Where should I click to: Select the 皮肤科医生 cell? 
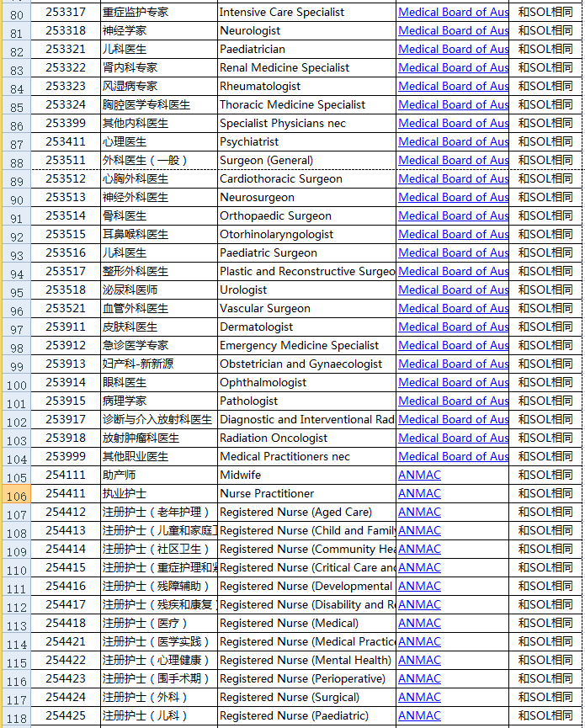159,327
